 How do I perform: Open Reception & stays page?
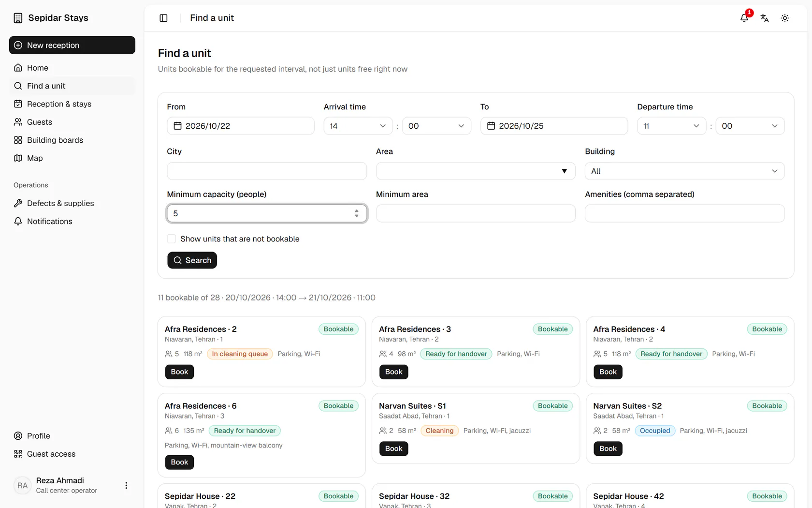pos(72,104)
